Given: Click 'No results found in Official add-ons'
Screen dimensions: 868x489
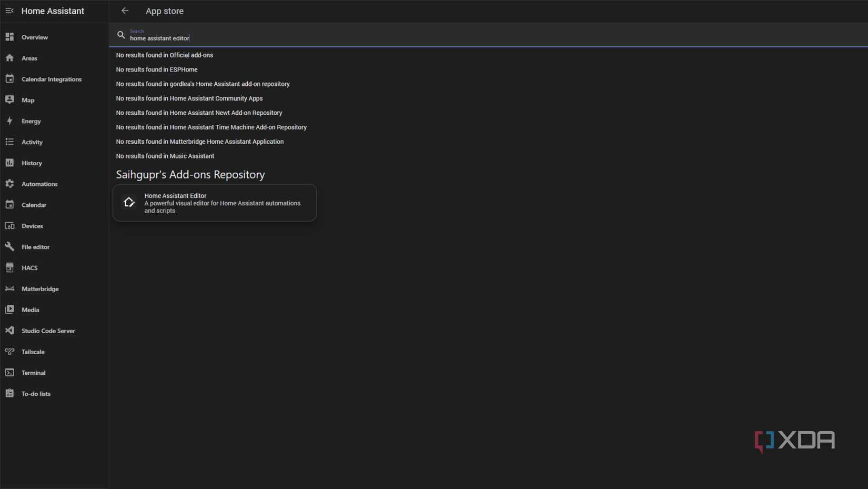Looking at the screenshot, I should click(165, 55).
